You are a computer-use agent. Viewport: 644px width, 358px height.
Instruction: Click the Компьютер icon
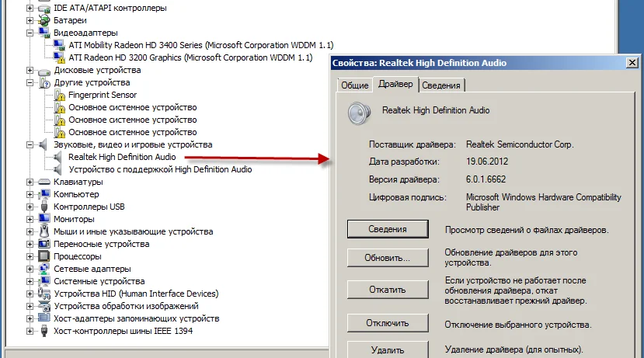pos(44,194)
